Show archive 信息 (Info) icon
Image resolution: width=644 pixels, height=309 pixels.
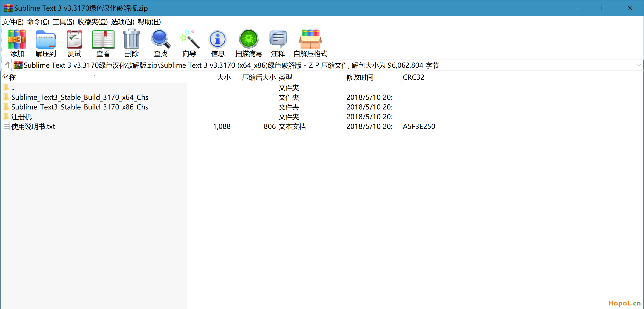[x=218, y=39]
